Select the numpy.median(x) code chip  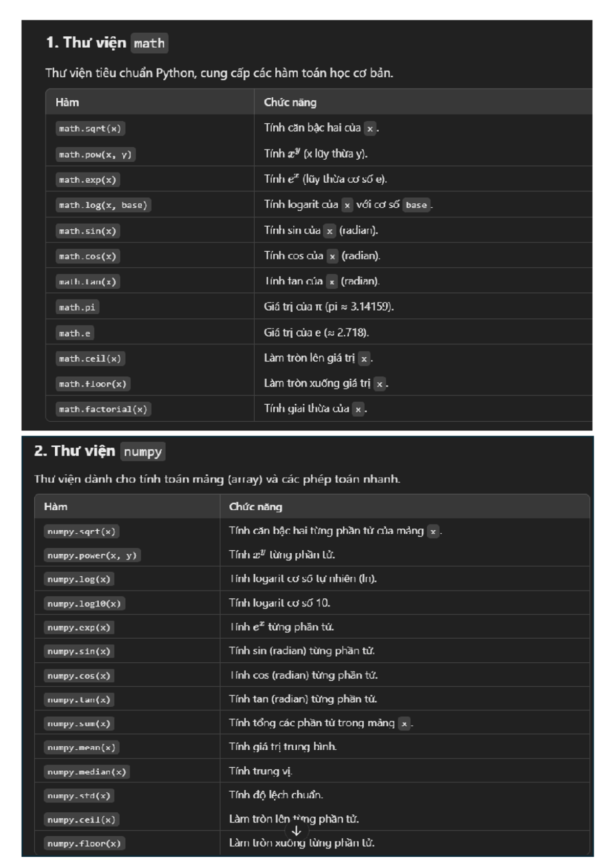(x=86, y=771)
